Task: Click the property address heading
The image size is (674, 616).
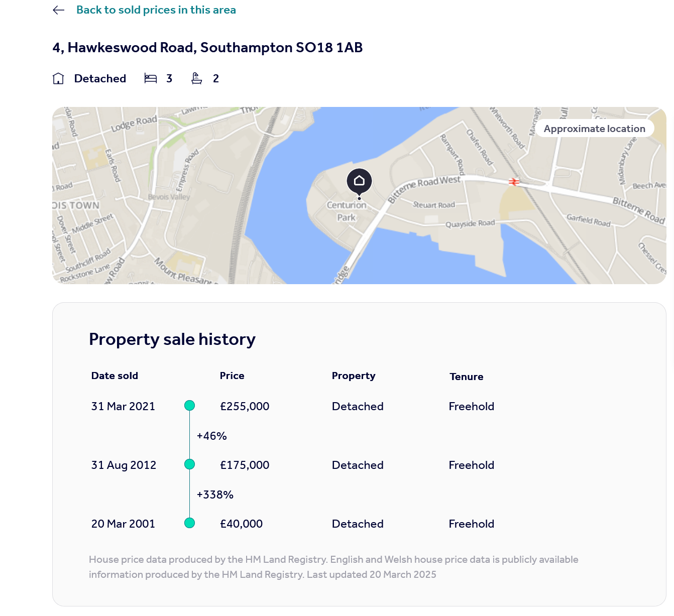Action: coord(207,48)
